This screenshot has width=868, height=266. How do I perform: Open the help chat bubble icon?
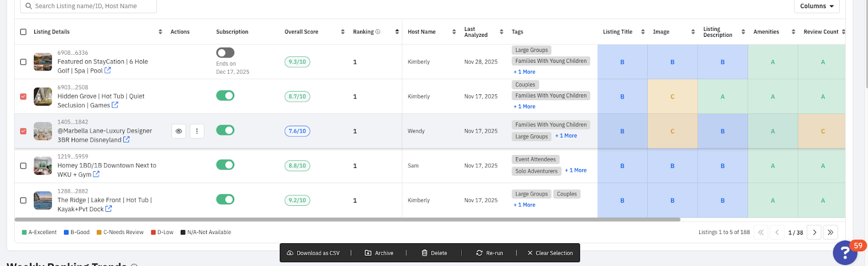tap(845, 252)
